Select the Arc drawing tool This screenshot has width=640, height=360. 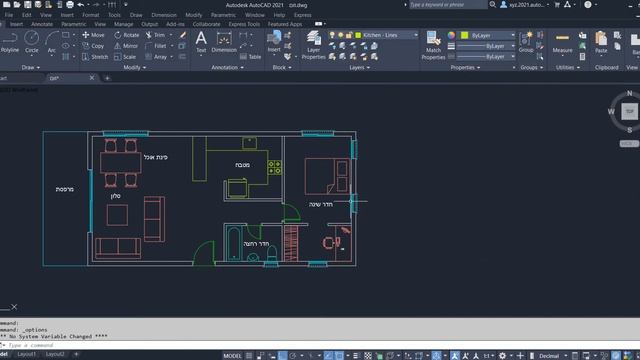pos(51,42)
